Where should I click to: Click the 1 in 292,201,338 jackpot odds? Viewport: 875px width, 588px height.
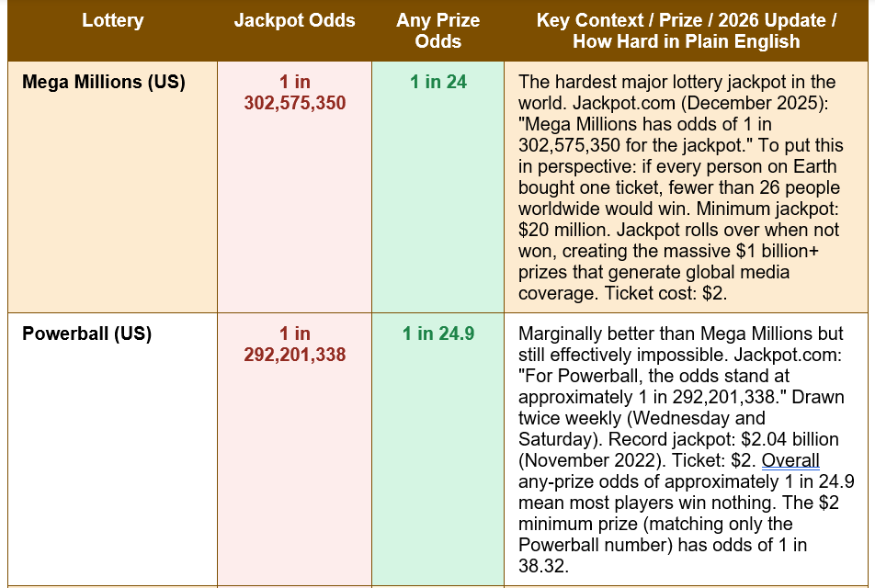coord(295,345)
